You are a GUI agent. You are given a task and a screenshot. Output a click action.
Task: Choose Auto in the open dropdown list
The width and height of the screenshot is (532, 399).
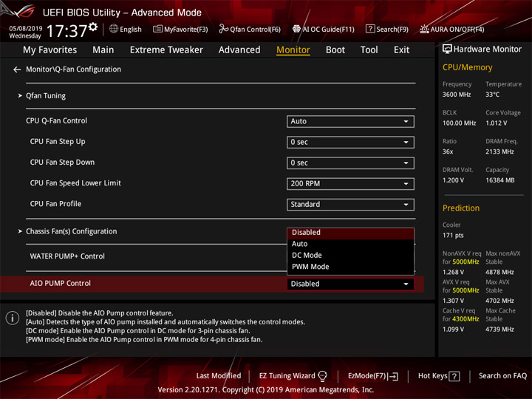[x=350, y=244]
